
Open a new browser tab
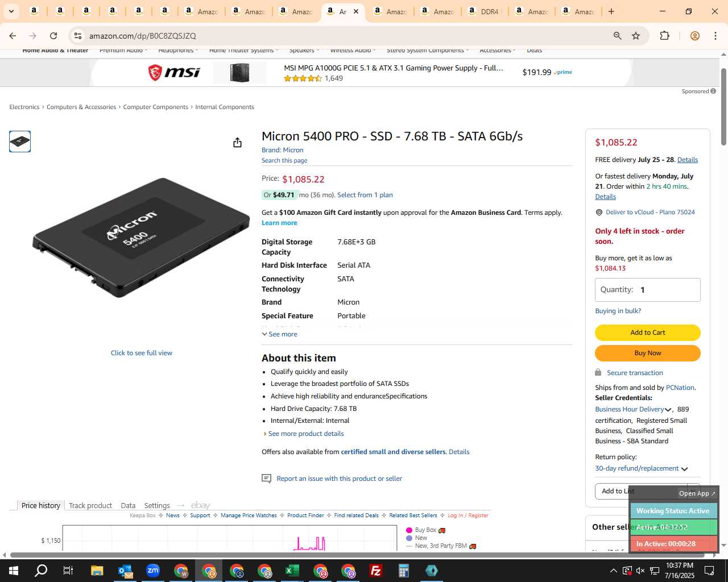(x=611, y=11)
